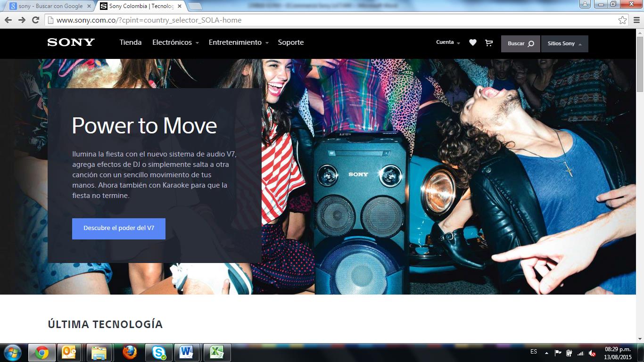The image size is (644, 362).
Task: Open the Cuenta account dropdown
Action: tap(448, 42)
